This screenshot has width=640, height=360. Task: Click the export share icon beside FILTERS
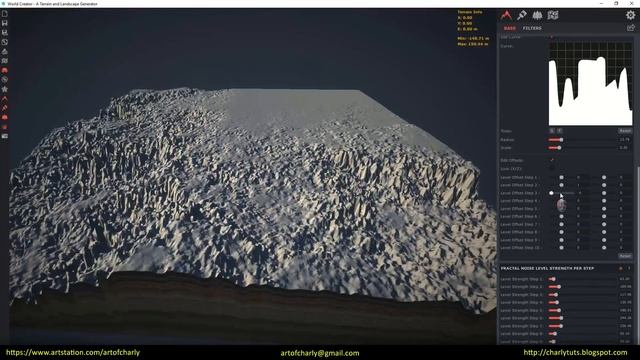pos(631,28)
